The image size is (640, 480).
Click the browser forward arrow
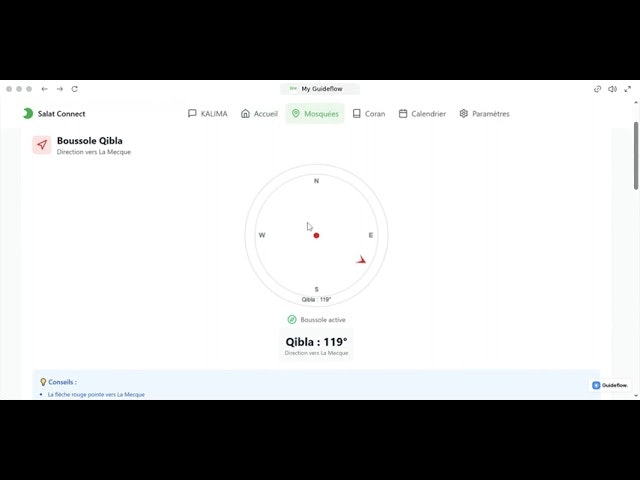tap(60, 89)
